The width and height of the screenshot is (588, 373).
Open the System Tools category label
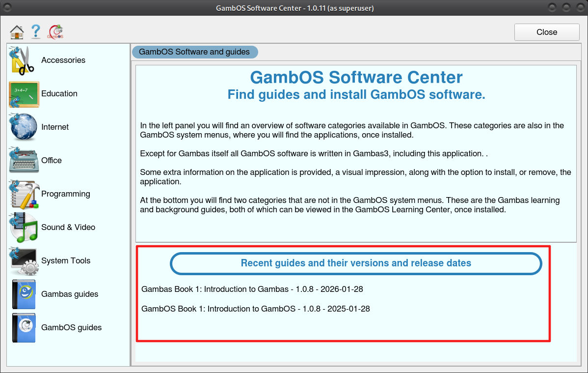coord(66,261)
